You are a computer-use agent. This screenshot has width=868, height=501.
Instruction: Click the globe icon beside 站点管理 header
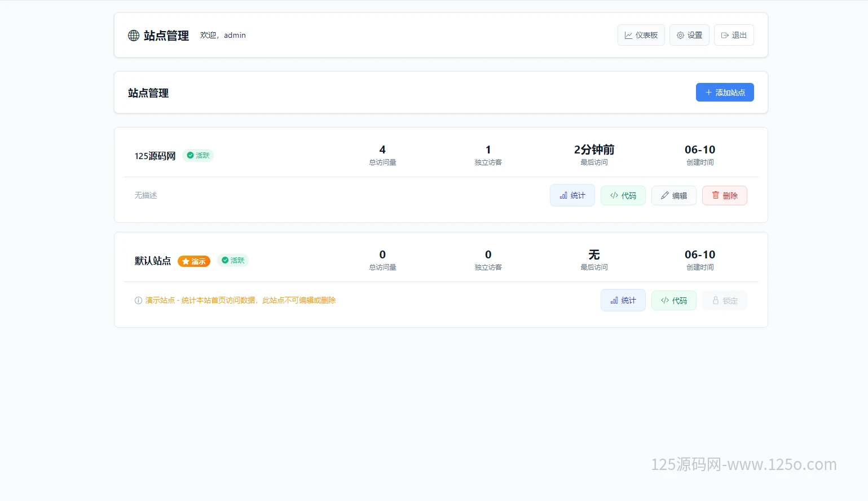click(x=134, y=36)
